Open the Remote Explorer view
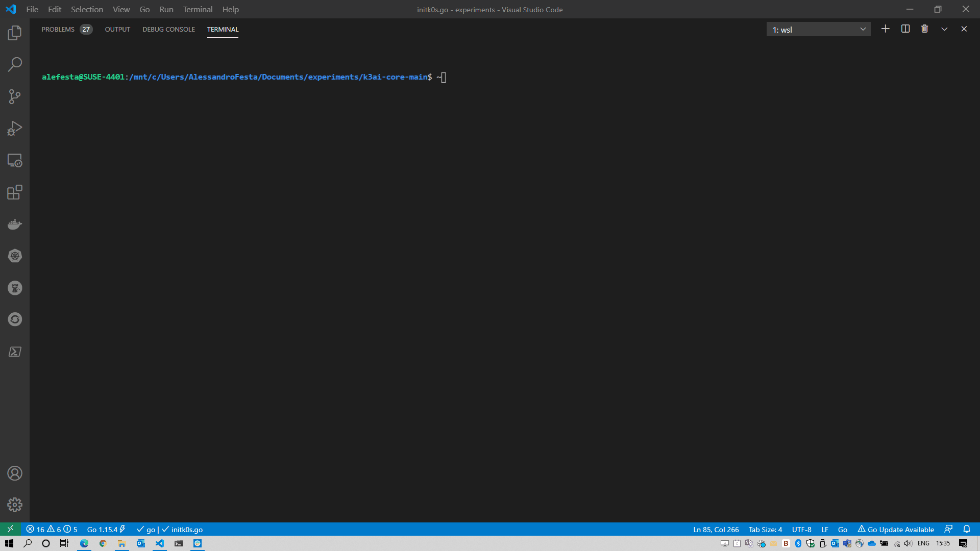 click(15, 161)
